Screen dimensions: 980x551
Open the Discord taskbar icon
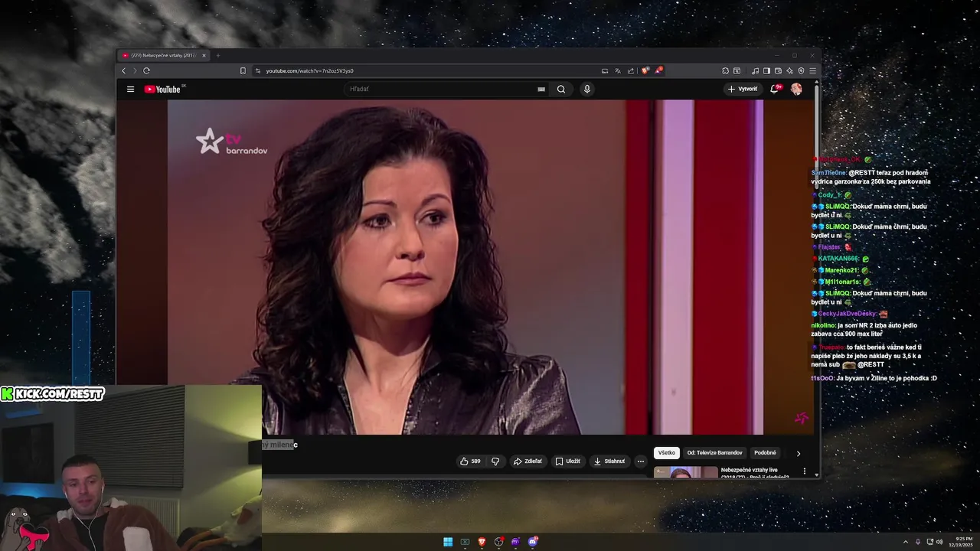tap(533, 542)
